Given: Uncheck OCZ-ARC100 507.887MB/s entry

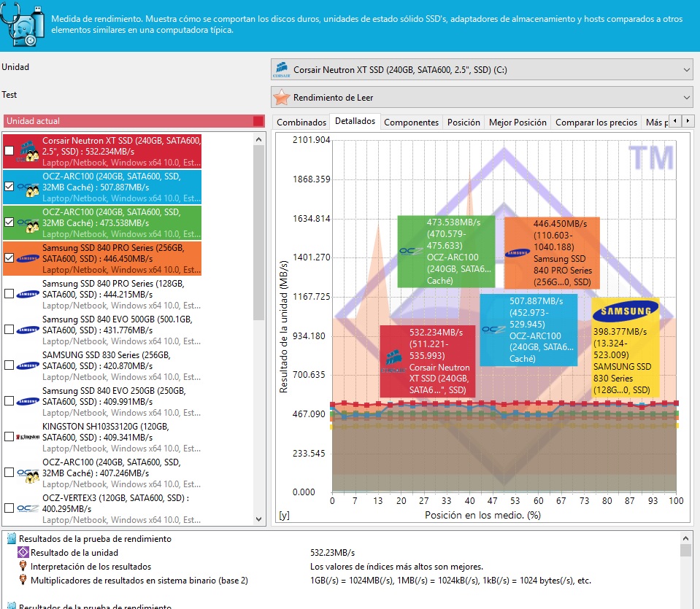Looking at the screenshot, I should 9,187.
